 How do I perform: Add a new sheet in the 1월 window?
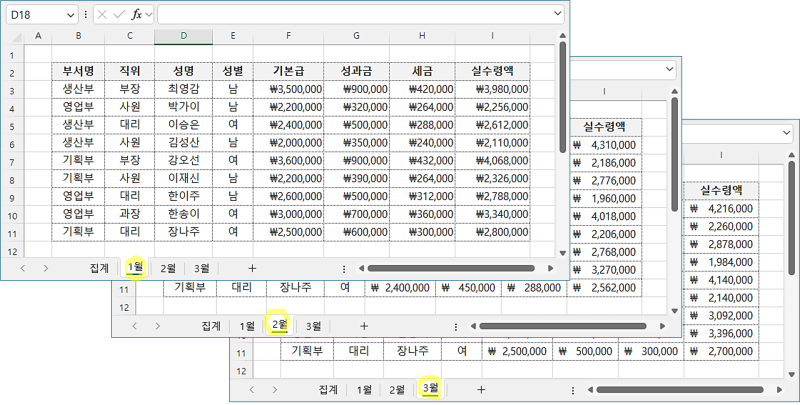(x=252, y=268)
